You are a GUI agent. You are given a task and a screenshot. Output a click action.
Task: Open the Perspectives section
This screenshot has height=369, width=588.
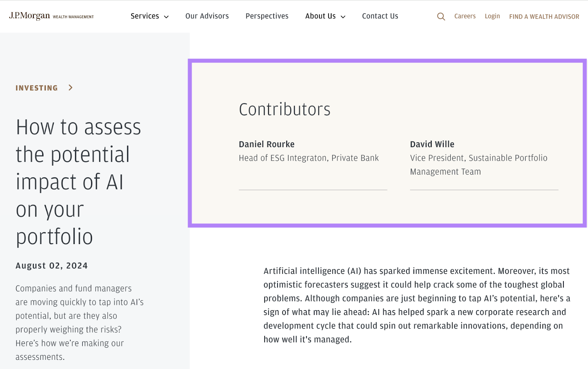coord(267,16)
